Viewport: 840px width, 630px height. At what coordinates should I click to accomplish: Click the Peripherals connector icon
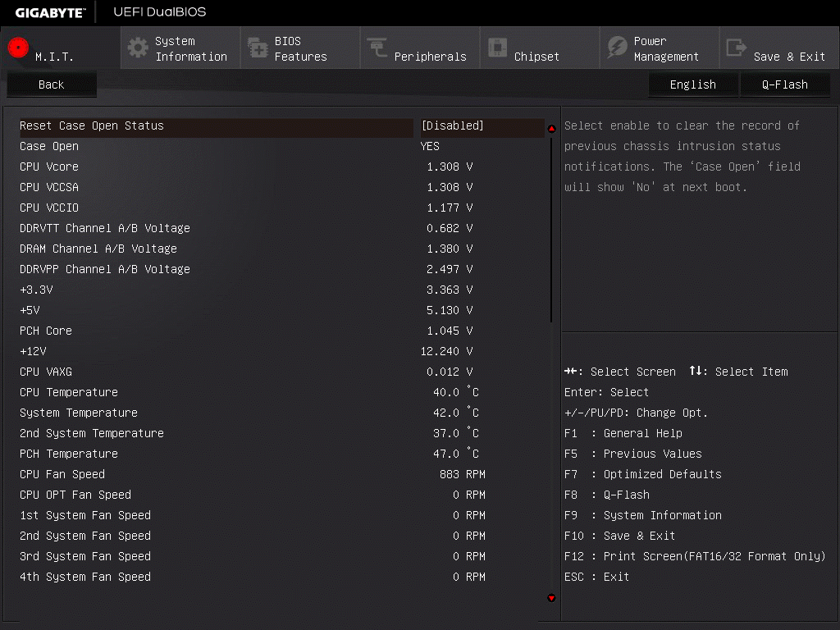(x=377, y=48)
